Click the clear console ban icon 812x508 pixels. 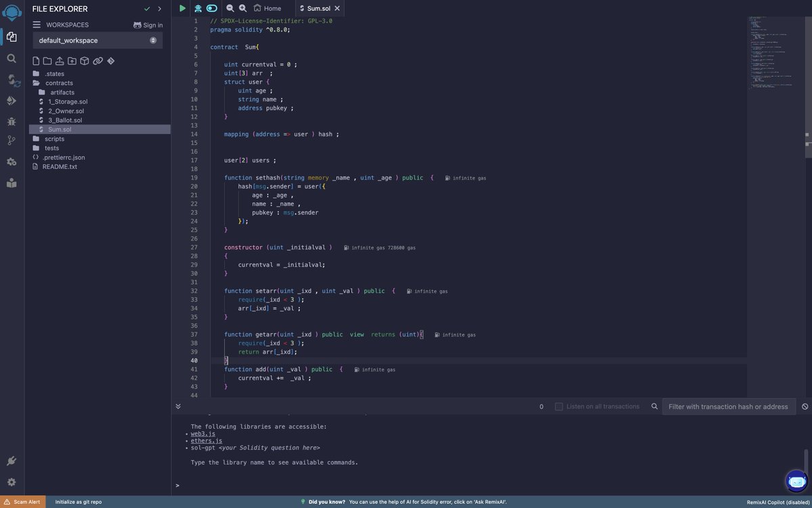(x=805, y=406)
